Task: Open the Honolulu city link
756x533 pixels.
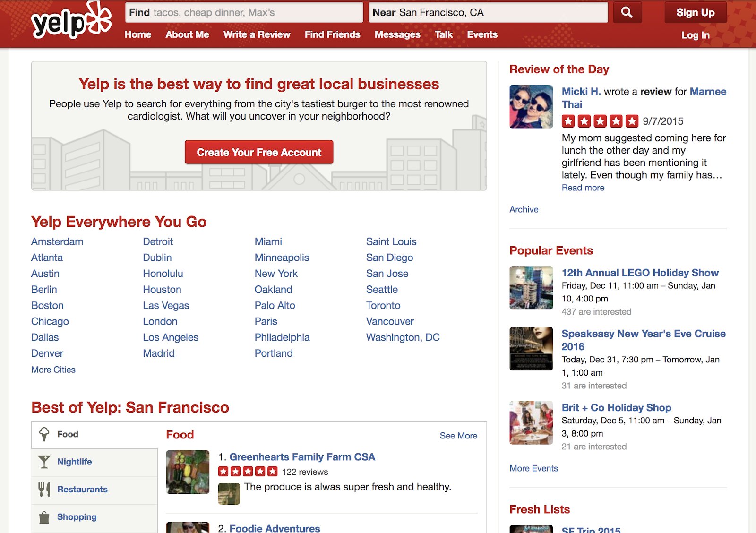Action: (x=163, y=273)
